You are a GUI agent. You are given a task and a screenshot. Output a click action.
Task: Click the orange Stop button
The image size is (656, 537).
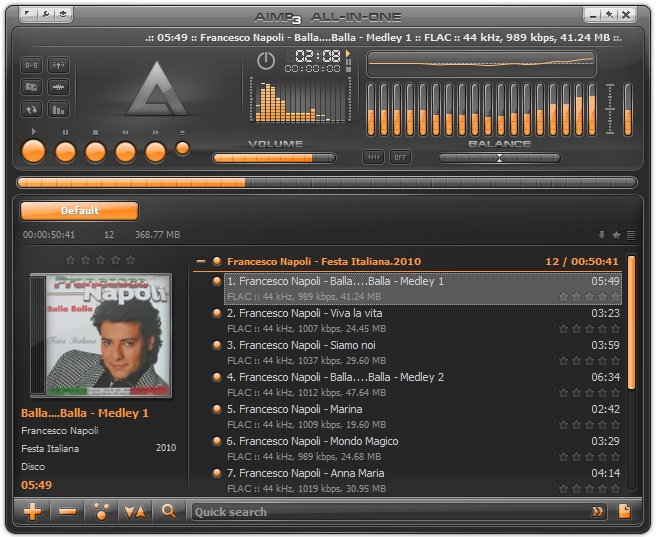[95, 152]
